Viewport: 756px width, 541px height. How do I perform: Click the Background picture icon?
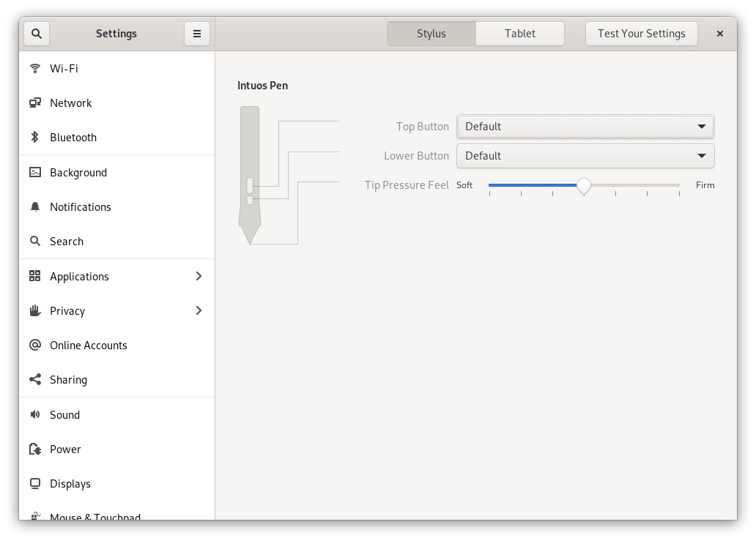pyautogui.click(x=34, y=172)
